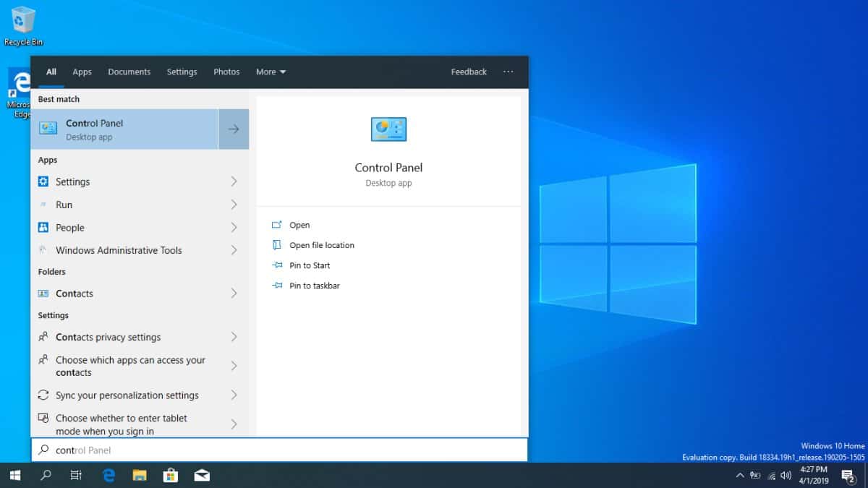
Task: Select Choose which apps can access your contacts
Action: point(140,366)
